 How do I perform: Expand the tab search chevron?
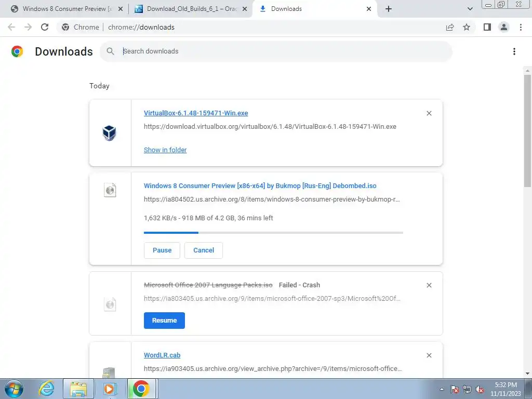point(470,9)
